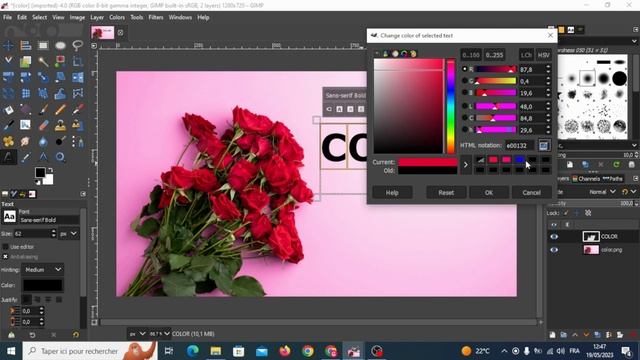
Task: Increase text Size with spinner
Action: [53, 231]
